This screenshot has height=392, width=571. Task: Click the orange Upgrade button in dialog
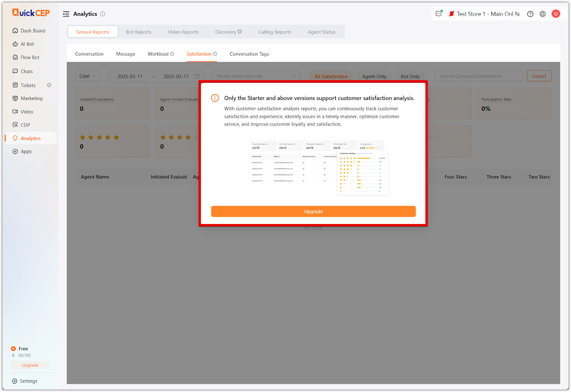click(x=313, y=212)
